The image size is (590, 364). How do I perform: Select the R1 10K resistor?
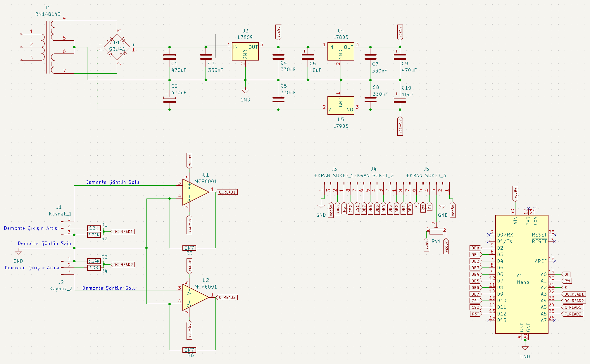tap(94, 228)
